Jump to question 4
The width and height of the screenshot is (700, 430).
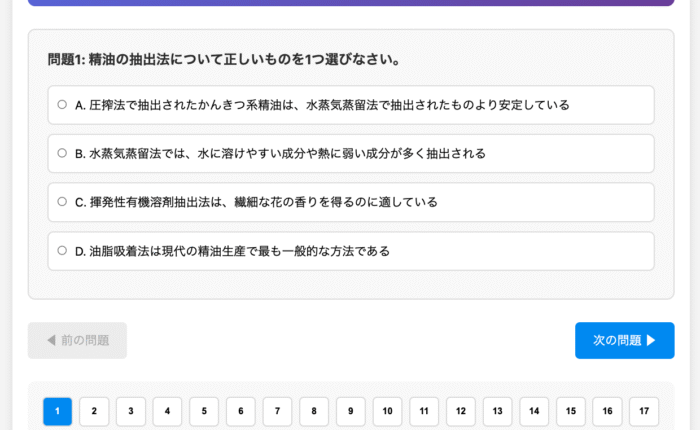tap(167, 411)
